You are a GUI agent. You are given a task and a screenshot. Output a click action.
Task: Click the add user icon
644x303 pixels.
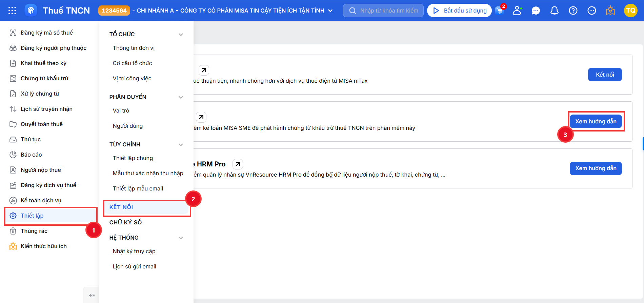pos(517,11)
